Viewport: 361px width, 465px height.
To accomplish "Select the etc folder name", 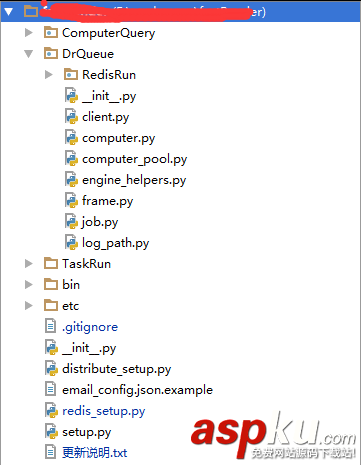I will [71, 306].
